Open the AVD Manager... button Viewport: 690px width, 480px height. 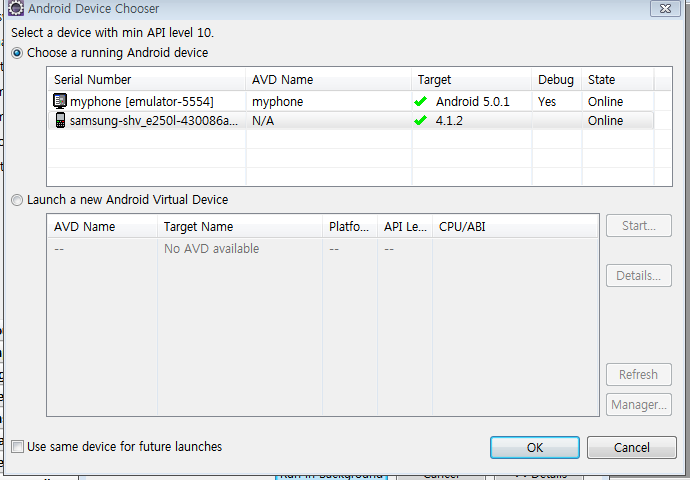pos(639,404)
